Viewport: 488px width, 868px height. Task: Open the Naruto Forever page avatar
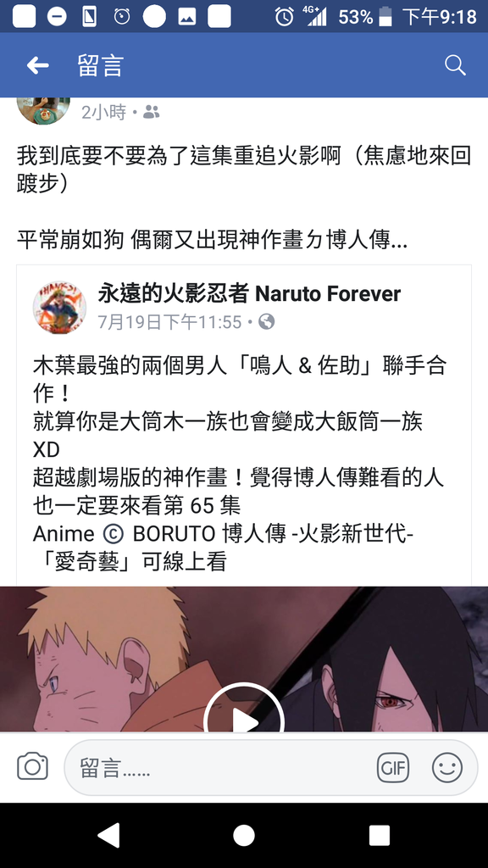tap(59, 307)
